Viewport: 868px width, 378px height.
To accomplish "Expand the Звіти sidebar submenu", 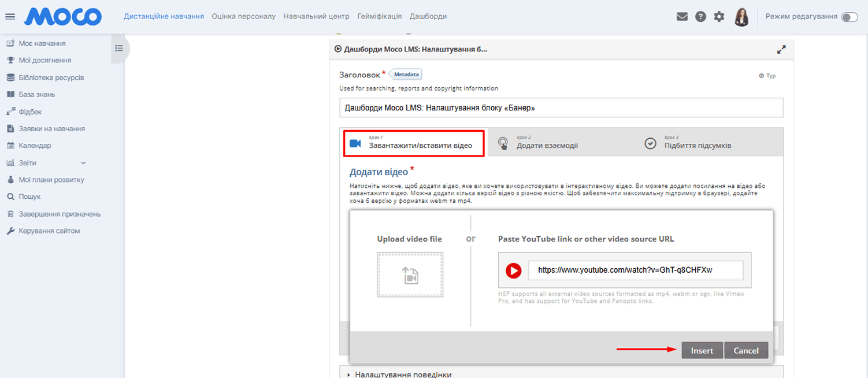I will point(83,163).
